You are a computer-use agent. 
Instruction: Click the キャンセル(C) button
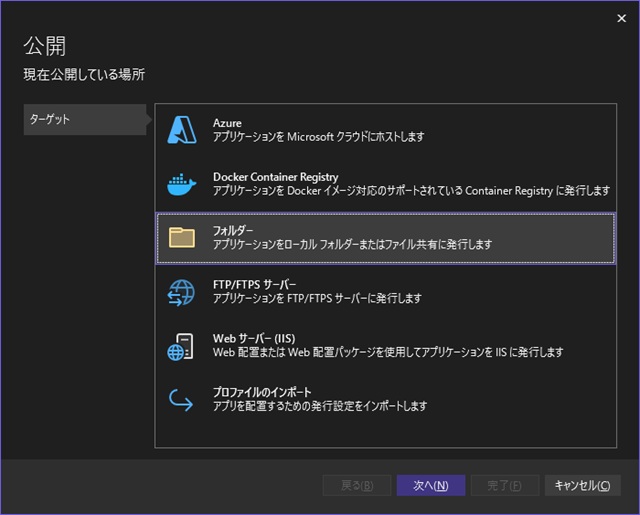point(582,485)
